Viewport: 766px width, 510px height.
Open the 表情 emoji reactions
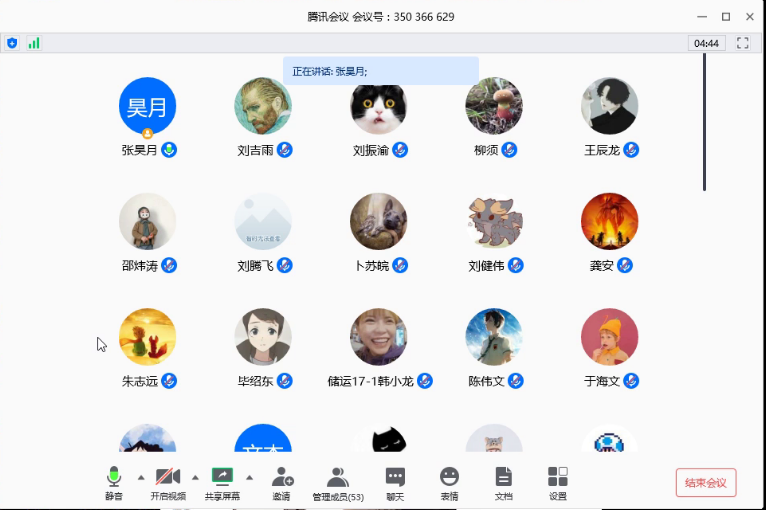point(449,477)
